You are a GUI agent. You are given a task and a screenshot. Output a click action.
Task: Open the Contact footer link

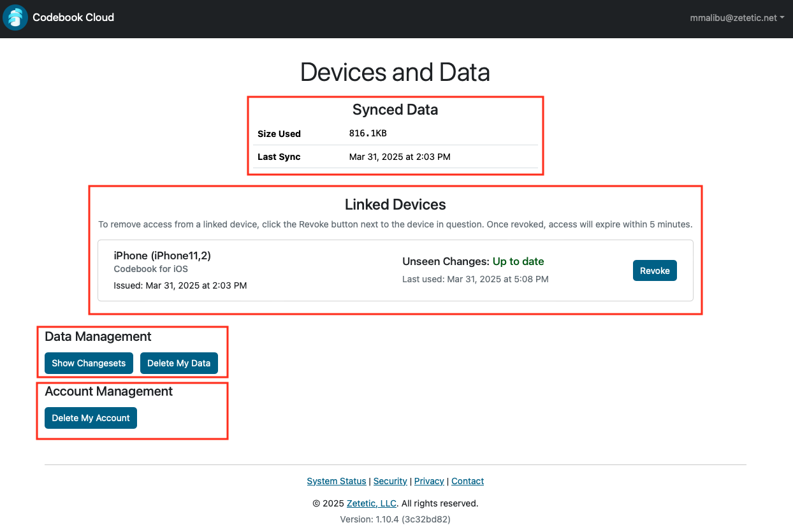click(468, 481)
